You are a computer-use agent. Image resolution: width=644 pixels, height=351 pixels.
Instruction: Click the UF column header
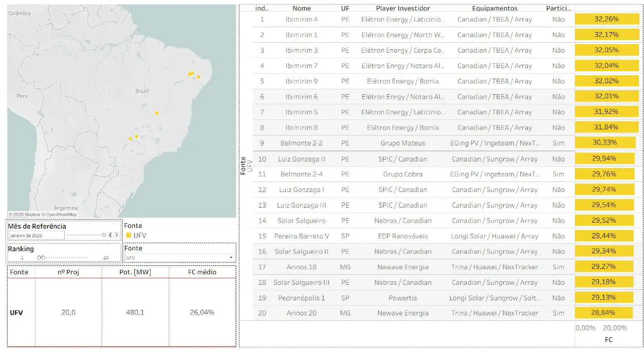[345, 8]
